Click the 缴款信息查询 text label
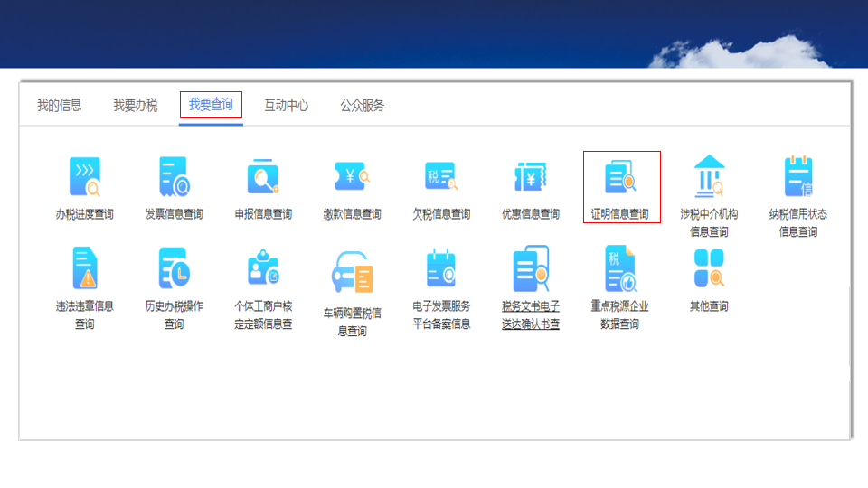868x488 pixels. [x=352, y=214]
